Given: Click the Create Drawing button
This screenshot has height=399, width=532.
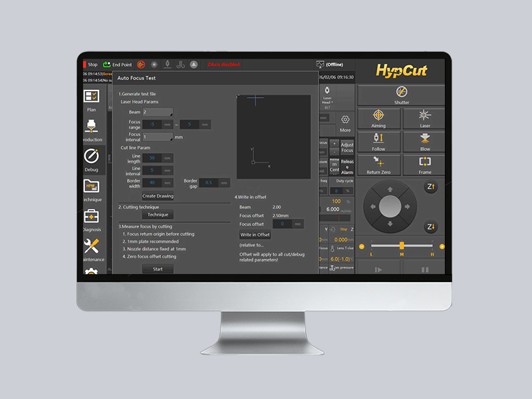Looking at the screenshot, I should click(x=158, y=196).
